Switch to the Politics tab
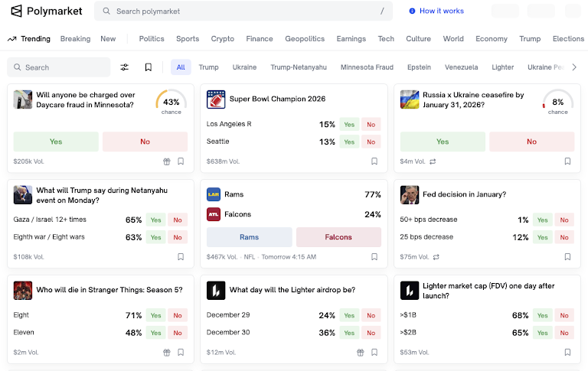This screenshot has width=588, height=371. coord(152,39)
